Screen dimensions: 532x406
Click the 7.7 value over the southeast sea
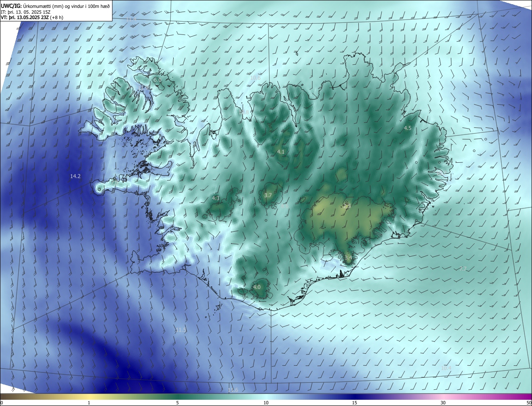(x=463, y=269)
